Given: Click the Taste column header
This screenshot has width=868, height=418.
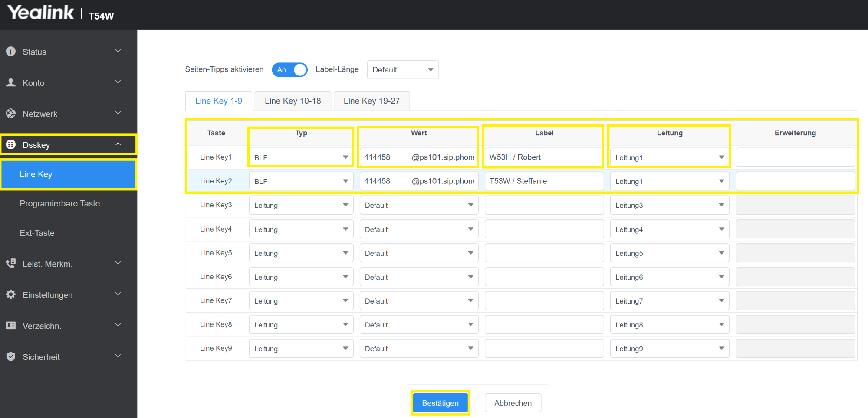Looking at the screenshot, I should (x=216, y=133).
